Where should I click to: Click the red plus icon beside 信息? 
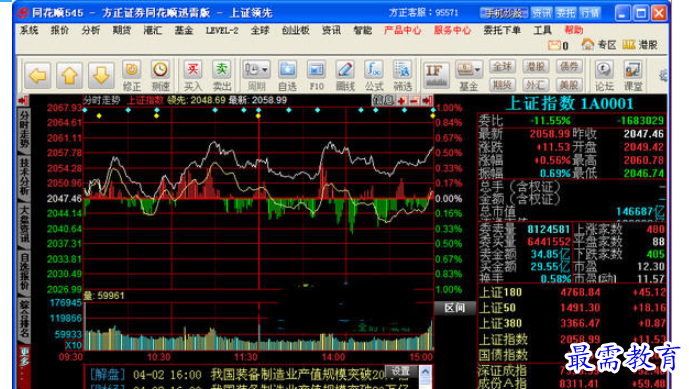point(402,101)
